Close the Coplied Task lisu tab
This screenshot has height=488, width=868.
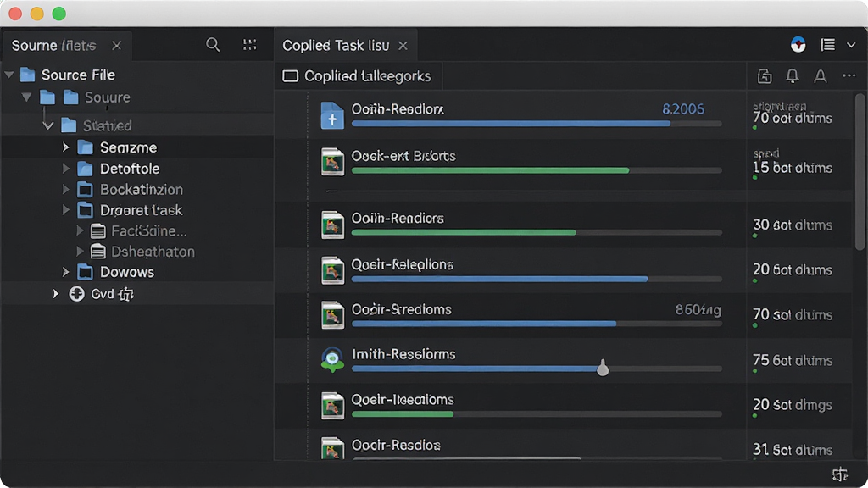click(403, 46)
